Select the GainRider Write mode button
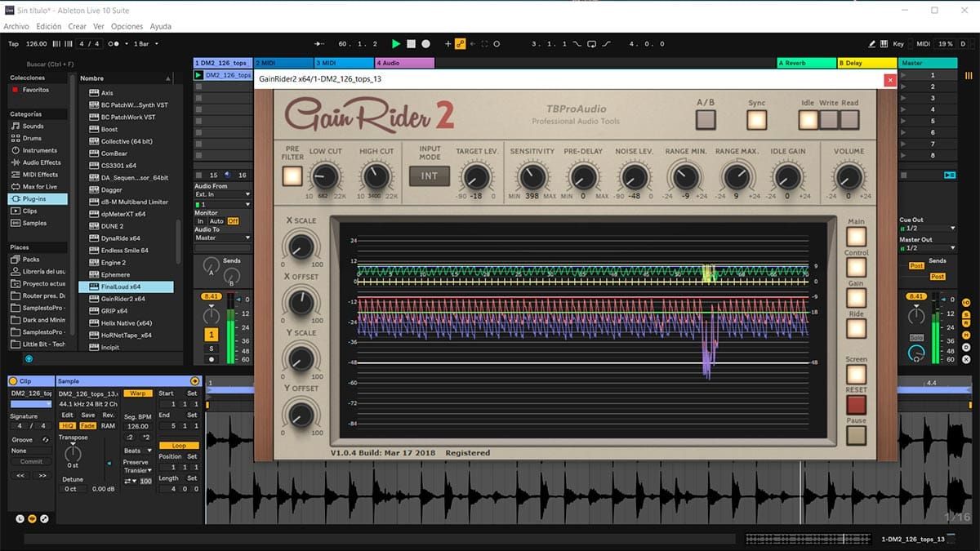The height and width of the screenshot is (551, 980). coord(829,120)
